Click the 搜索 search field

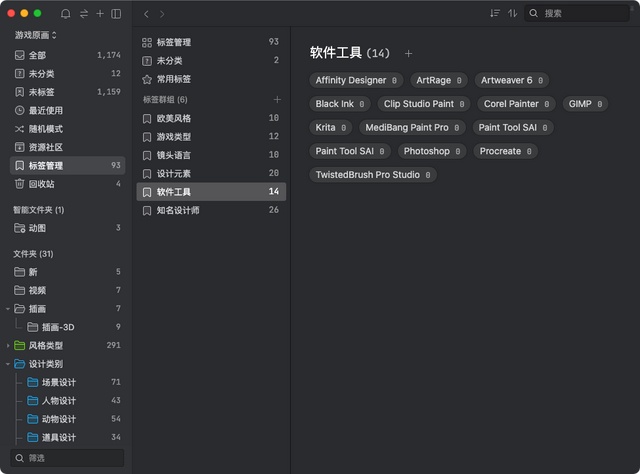coord(577,13)
